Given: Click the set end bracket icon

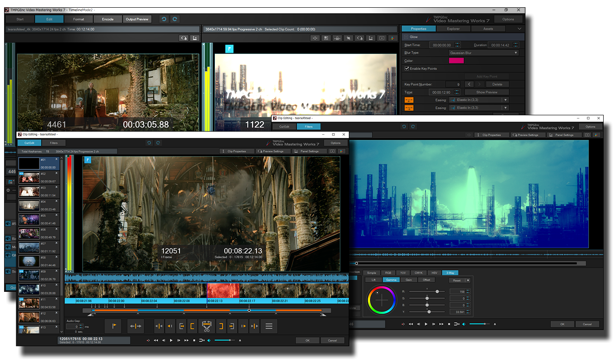Looking at the screenshot, I should tap(221, 326).
